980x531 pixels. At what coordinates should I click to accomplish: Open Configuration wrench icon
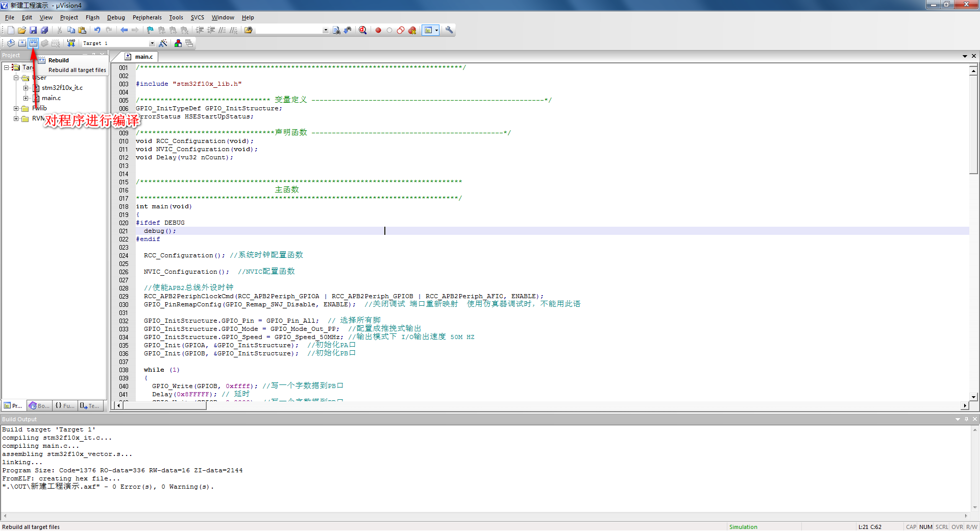pyautogui.click(x=449, y=30)
